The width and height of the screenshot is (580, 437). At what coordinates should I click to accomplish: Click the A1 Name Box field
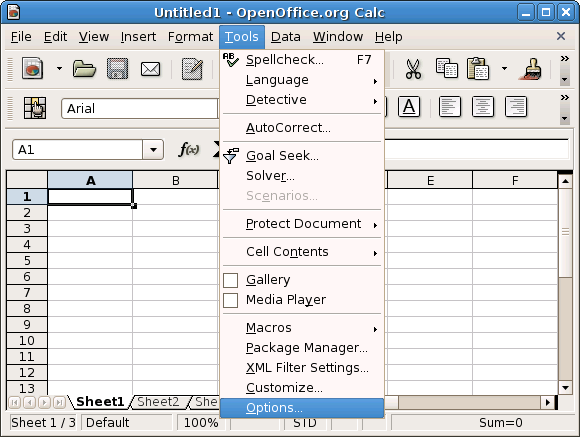[78, 150]
